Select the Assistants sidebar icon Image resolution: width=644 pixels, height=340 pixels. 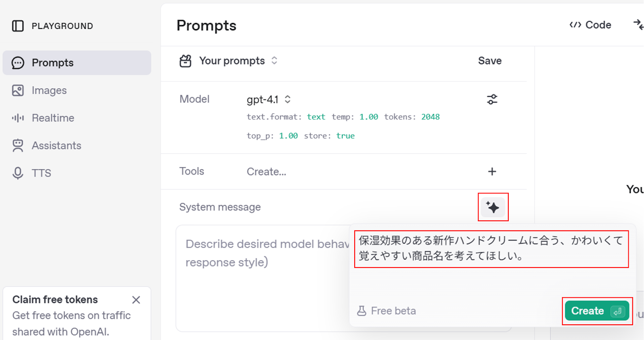click(17, 145)
